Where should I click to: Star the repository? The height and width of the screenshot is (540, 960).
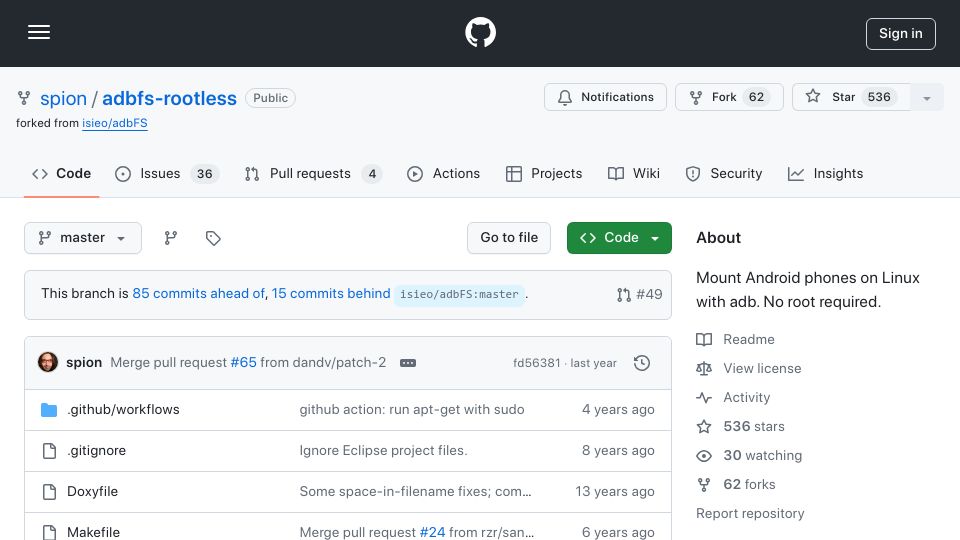[850, 97]
